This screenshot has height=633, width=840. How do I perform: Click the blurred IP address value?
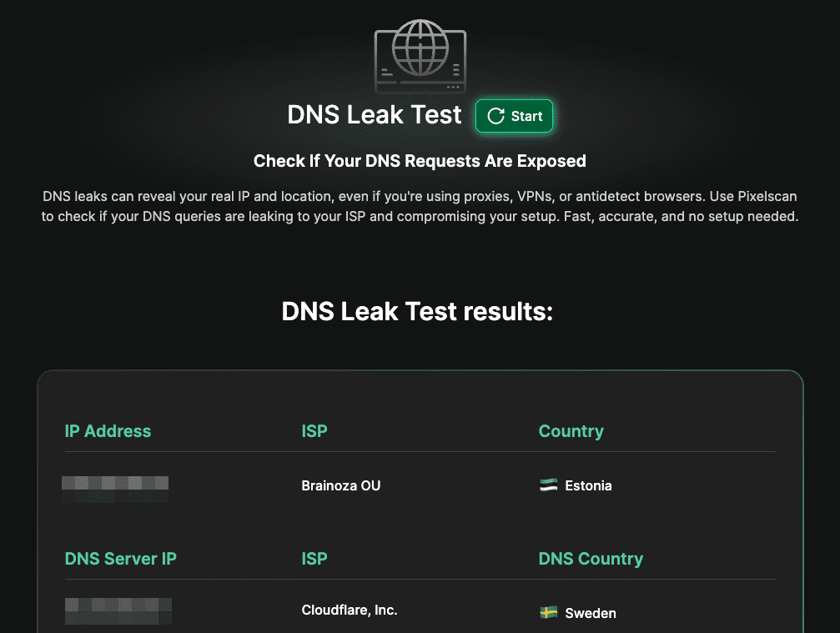[x=115, y=488]
